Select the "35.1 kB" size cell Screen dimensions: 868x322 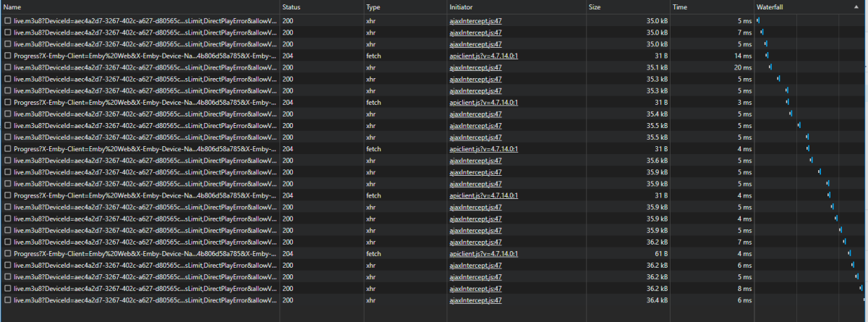coord(657,67)
